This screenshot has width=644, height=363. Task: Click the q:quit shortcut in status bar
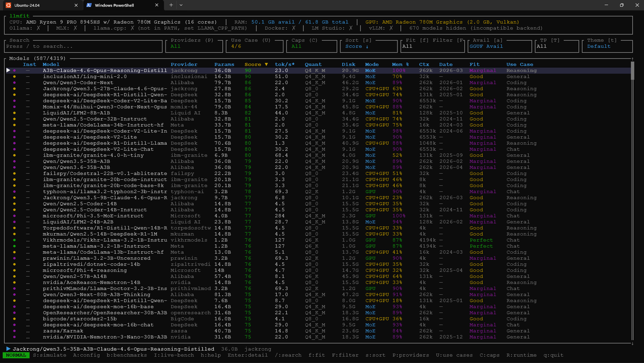pyautogui.click(x=553, y=355)
